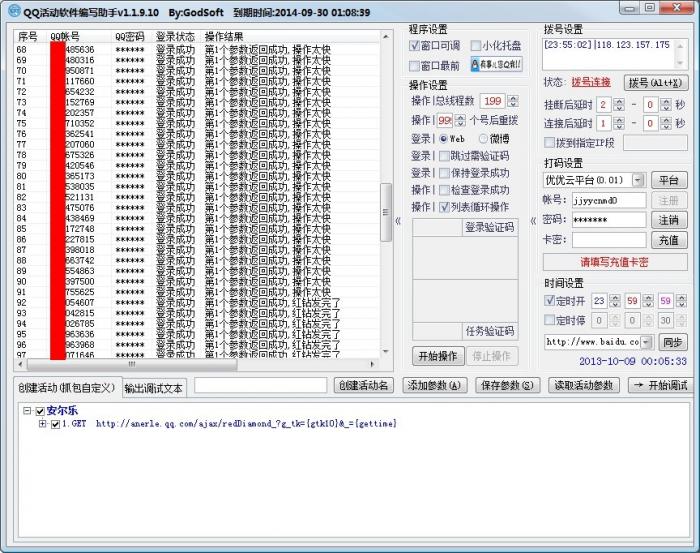
Task: Click 平台 button
Action: 669,180
